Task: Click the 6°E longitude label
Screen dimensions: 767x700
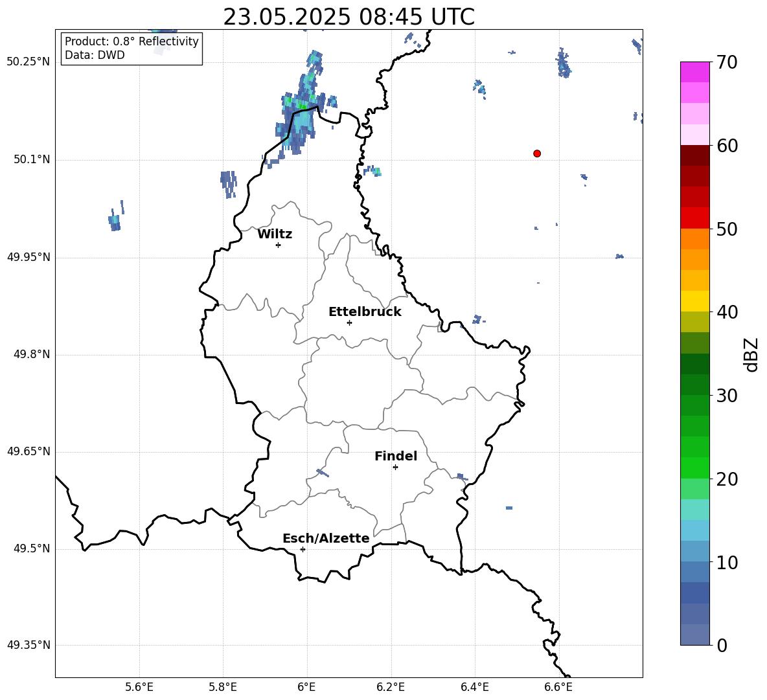Action: click(306, 687)
